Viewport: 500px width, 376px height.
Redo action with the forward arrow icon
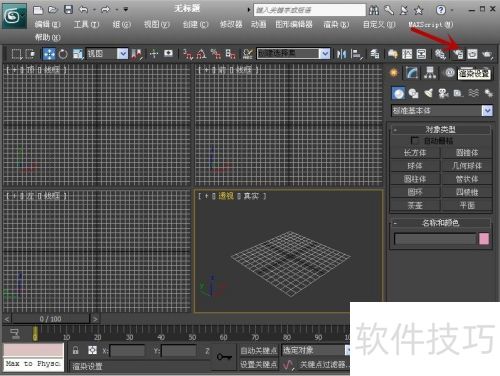click(x=105, y=10)
